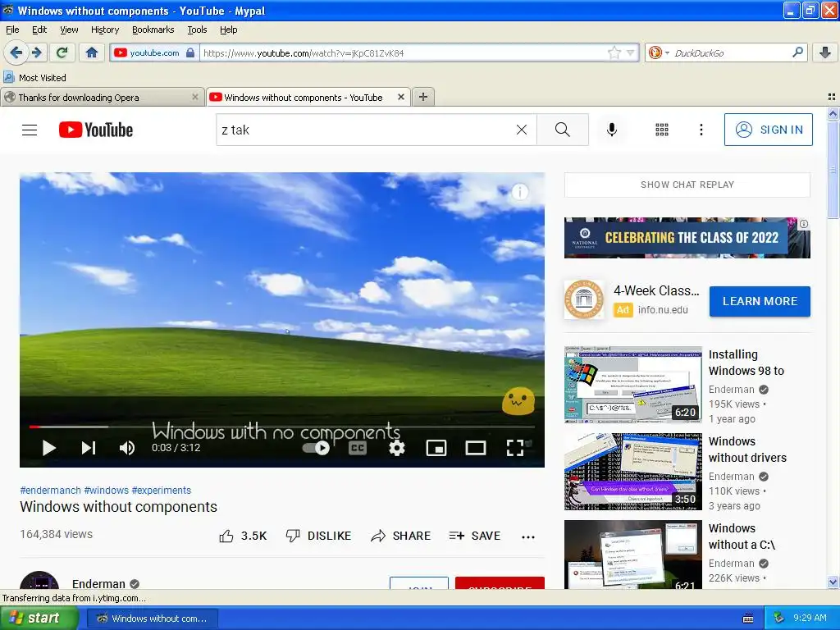The width and height of the screenshot is (840, 630).
Task: Open the Enderman channel name below video
Action: (98, 583)
